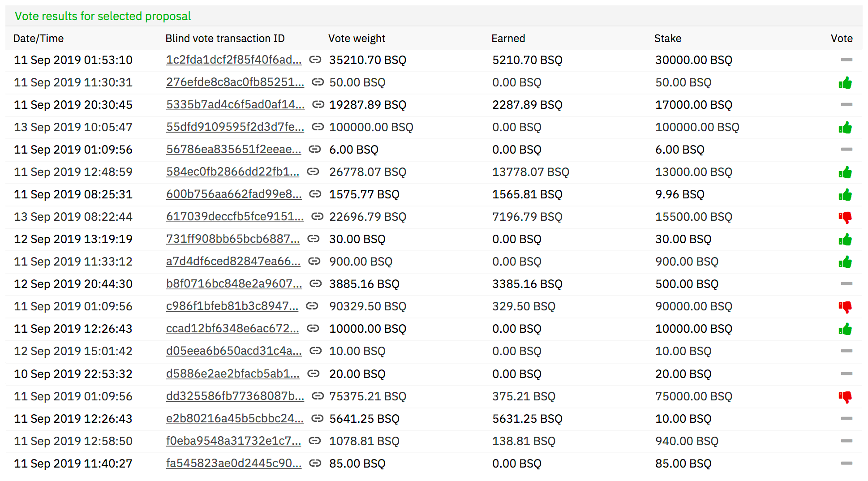This screenshot has width=868, height=481.
Task: Open transaction 584ec0fb2866dd22fb1 link
Action: coord(232,172)
